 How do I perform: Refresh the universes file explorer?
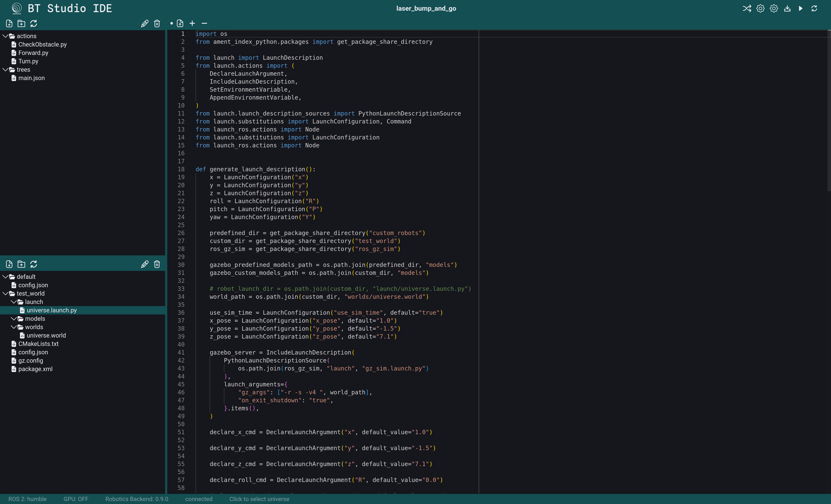pyautogui.click(x=33, y=264)
